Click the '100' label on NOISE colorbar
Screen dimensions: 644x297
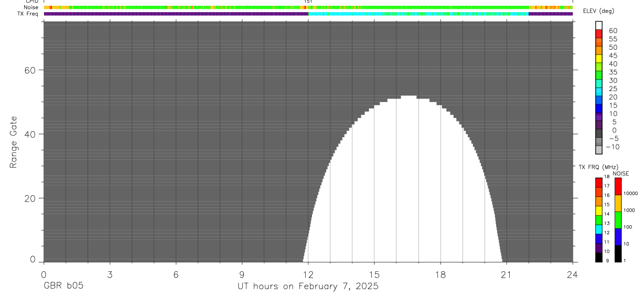pos(628,227)
